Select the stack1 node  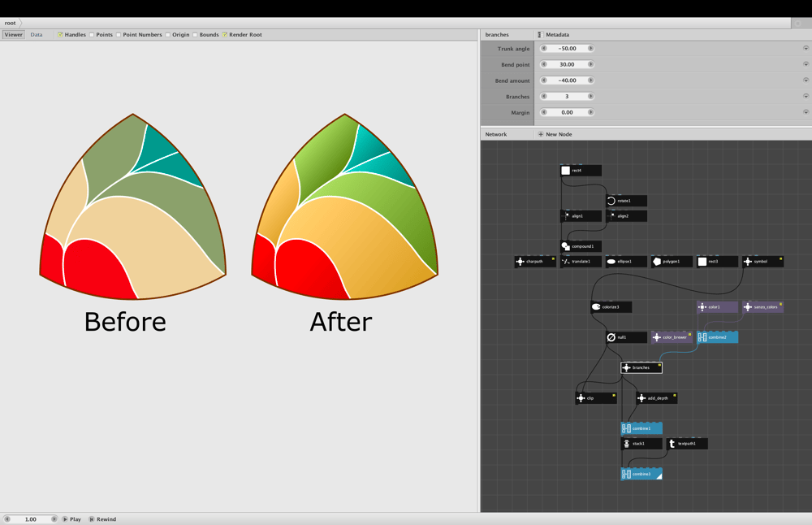[x=641, y=444]
